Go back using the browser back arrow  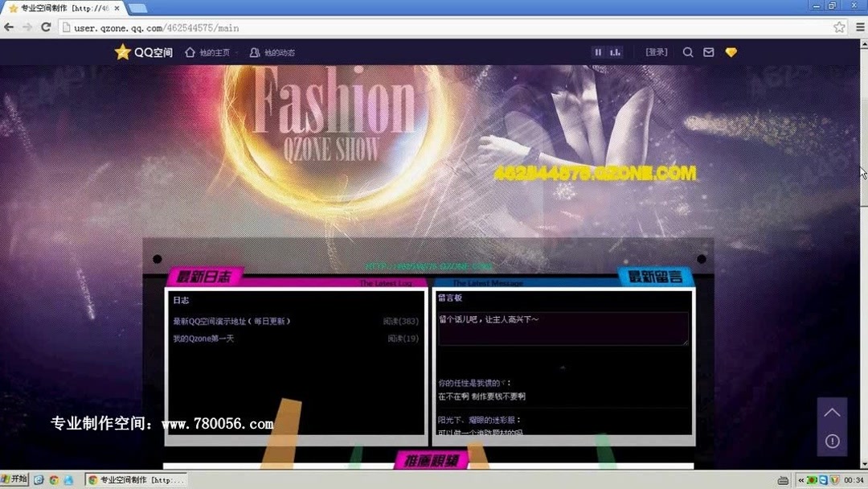pyautogui.click(x=9, y=27)
